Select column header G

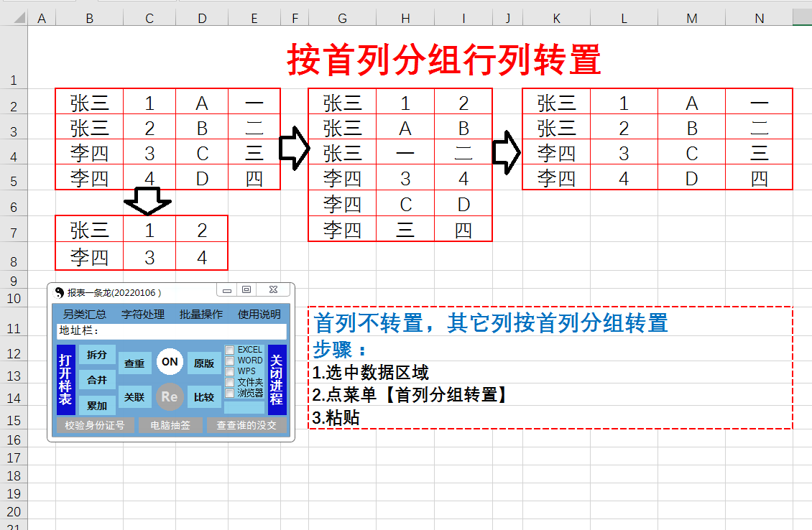pyautogui.click(x=342, y=19)
